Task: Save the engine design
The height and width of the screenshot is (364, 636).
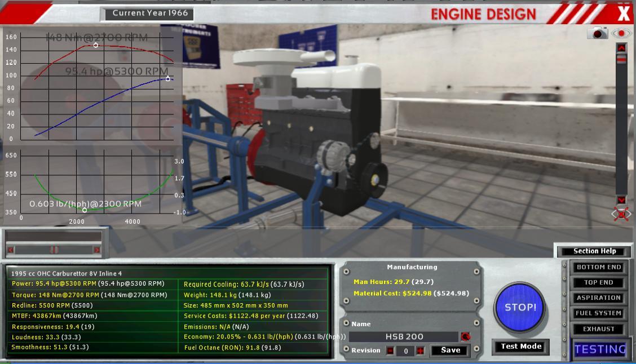Action: pos(450,350)
